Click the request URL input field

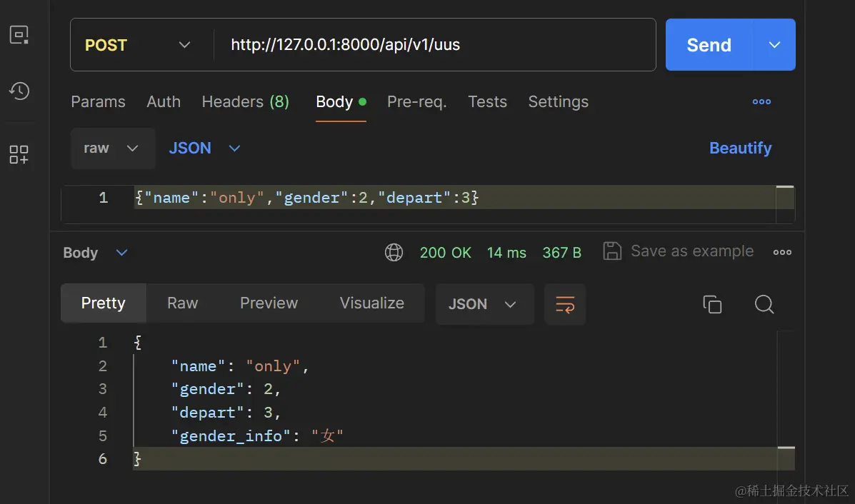tap(434, 45)
